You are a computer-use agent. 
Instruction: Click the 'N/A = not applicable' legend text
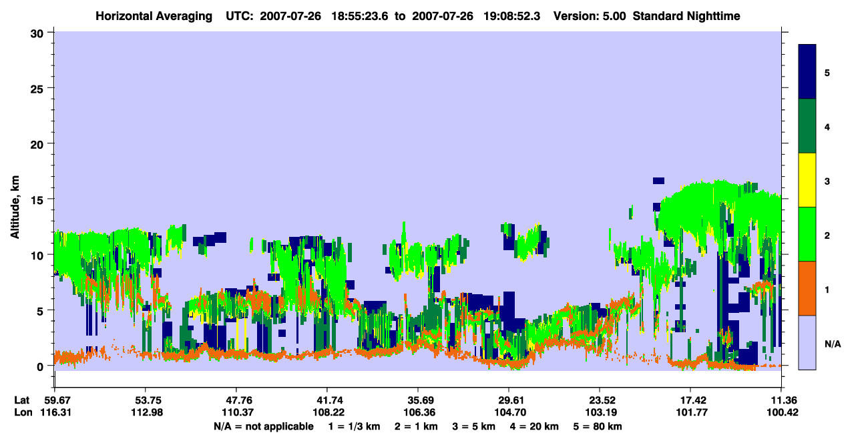point(263,426)
